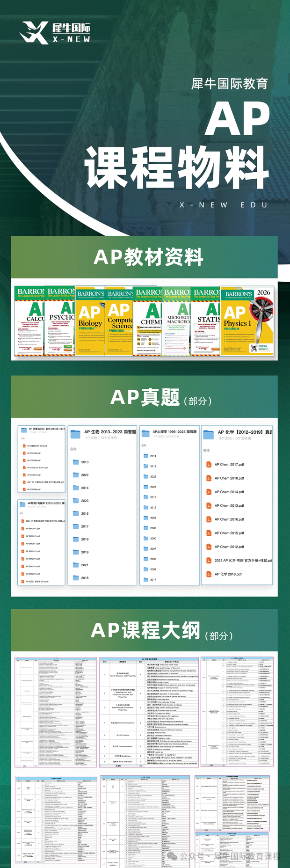
Task: Open the AP Chem 2016.pdf file
Action: pyautogui.click(x=225, y=519)
